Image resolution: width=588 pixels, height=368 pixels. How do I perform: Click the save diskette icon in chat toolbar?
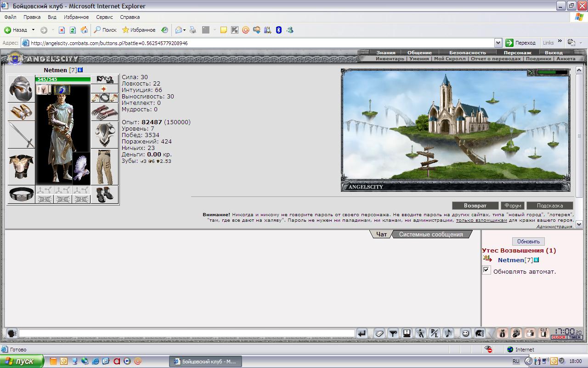point(407,333)
